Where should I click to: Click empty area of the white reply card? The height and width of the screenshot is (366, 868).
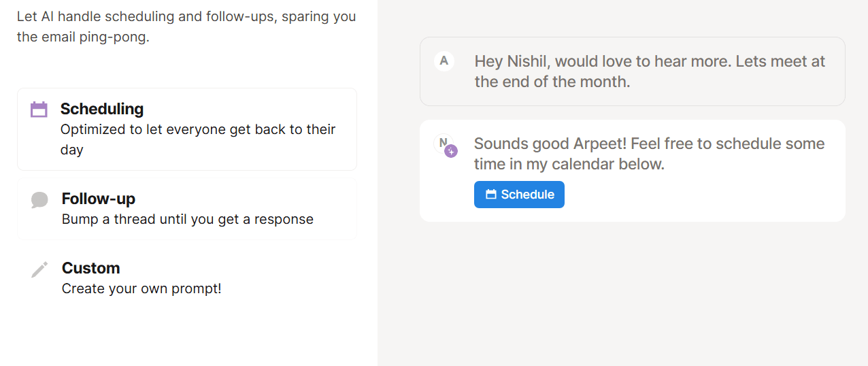click(707, 197)
